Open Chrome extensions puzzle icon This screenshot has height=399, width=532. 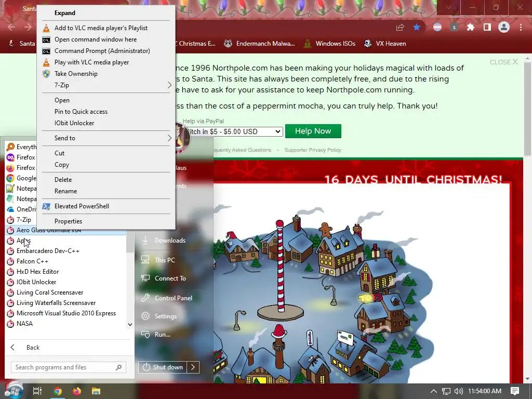click(471, 28)
